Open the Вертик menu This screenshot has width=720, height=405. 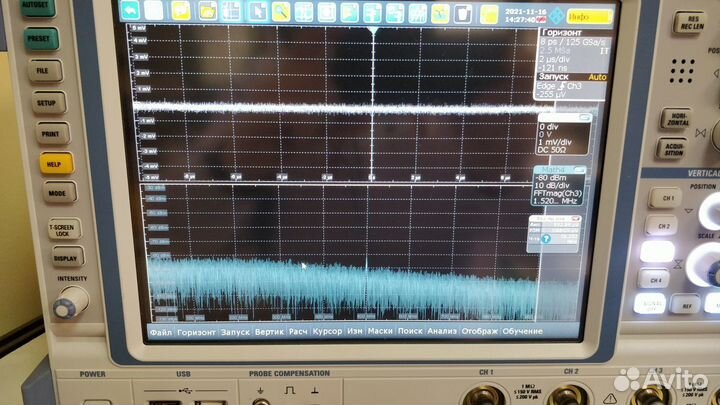point(269,332)
